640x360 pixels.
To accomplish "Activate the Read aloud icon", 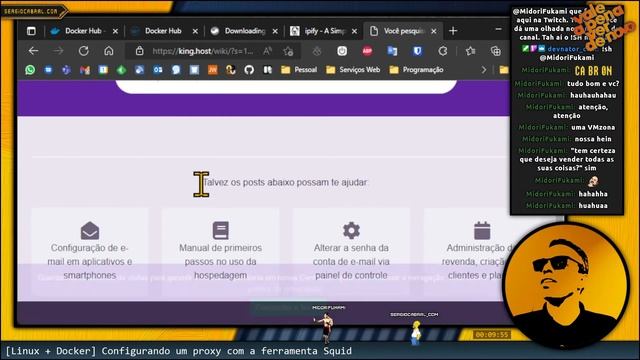I will click(x=267, y=51).
